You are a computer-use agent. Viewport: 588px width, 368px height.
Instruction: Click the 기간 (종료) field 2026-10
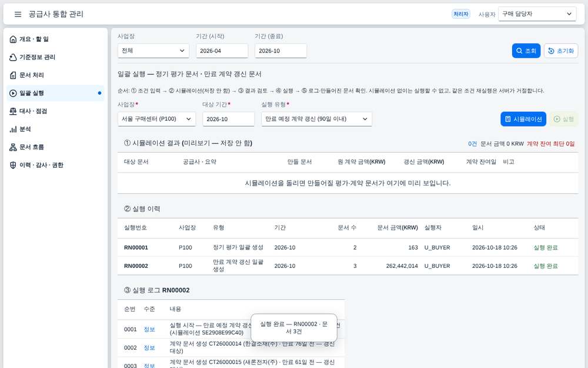coord(281,51)
